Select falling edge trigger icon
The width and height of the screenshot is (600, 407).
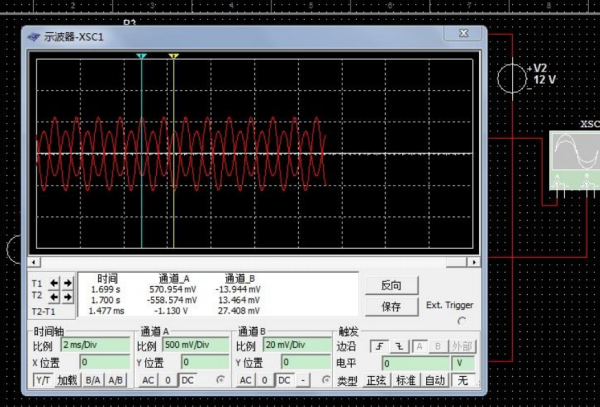pos(399,347)
